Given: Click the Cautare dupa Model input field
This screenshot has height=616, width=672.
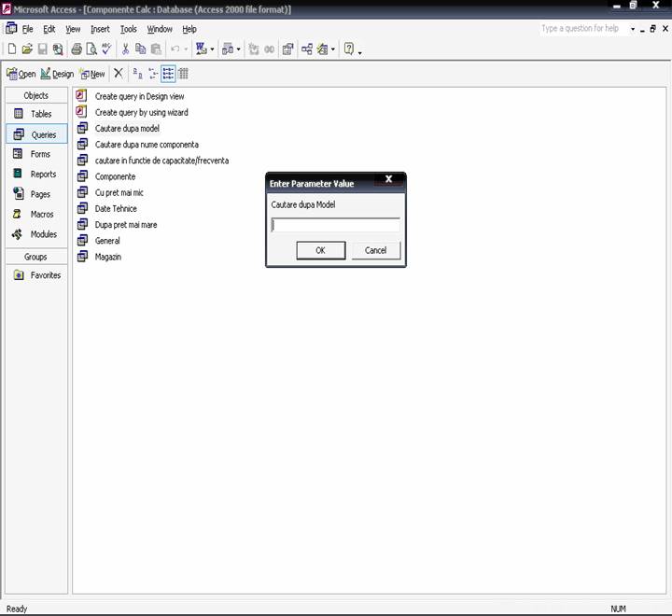Looking at the screenshot, I should (x=335, y=225).
